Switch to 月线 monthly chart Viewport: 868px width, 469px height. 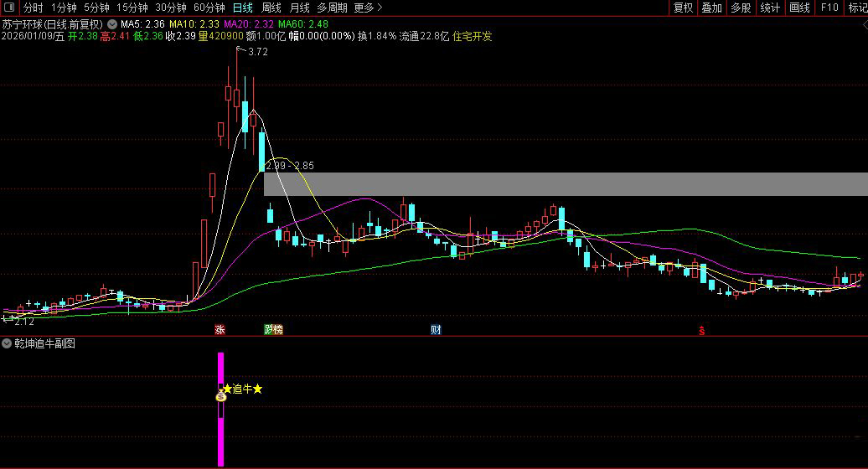click(x=299, y=8)
